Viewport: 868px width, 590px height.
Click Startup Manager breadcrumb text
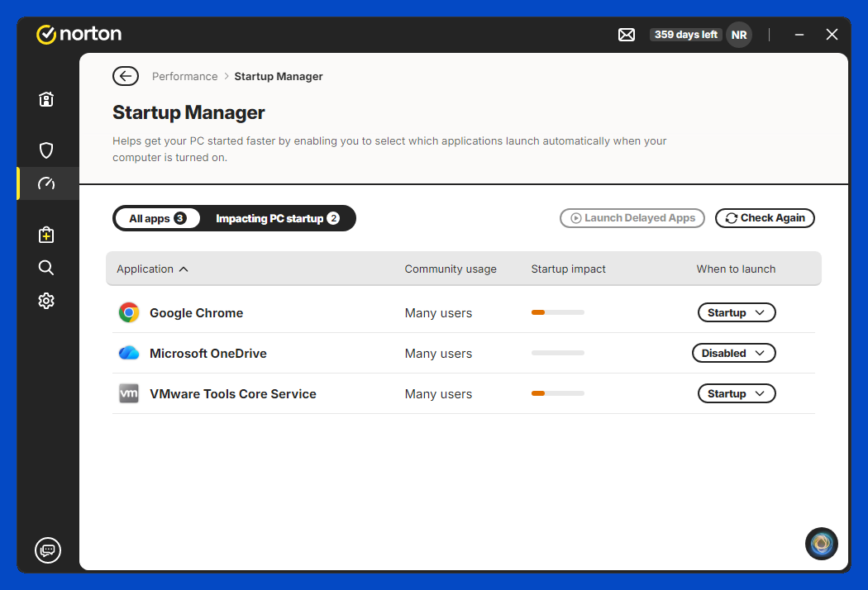click(279, 76)
